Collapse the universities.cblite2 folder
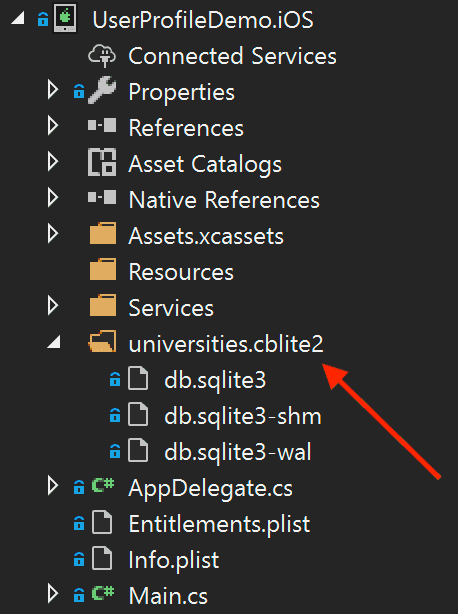Viewport: 458px width, 614px height. click(x=54, y=342)
